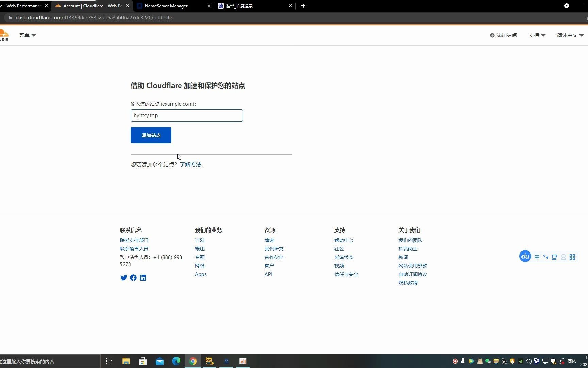588x368 pixels.
Task: Click the browser address bar URL
Action: point(94,18)
